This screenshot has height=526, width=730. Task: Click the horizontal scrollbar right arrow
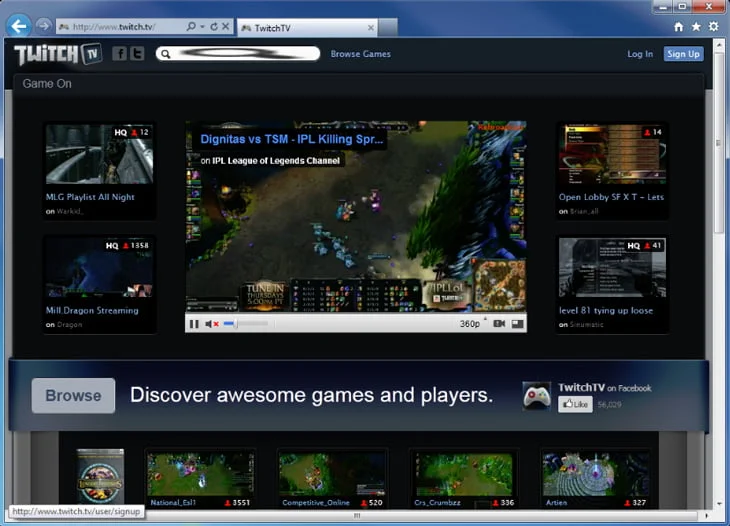pos(706,515)
